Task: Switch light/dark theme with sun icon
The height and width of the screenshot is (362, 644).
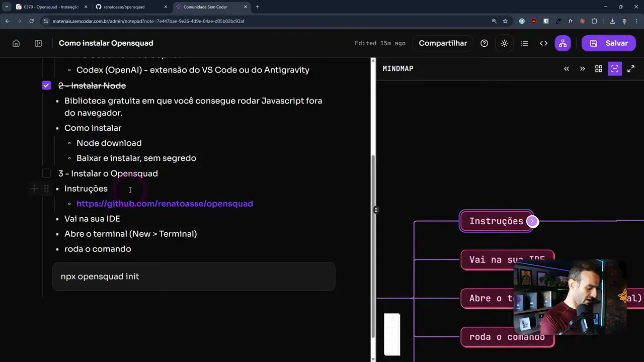Action: [504, 43]
